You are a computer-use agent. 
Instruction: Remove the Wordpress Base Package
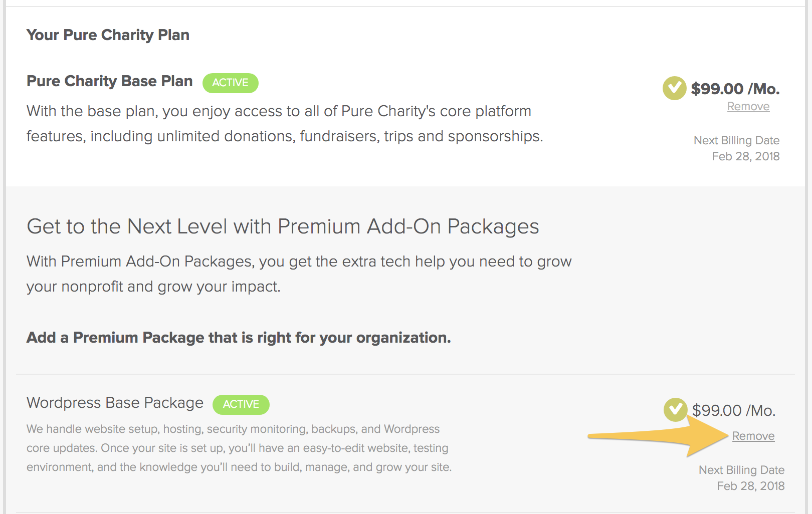[753, 436]
